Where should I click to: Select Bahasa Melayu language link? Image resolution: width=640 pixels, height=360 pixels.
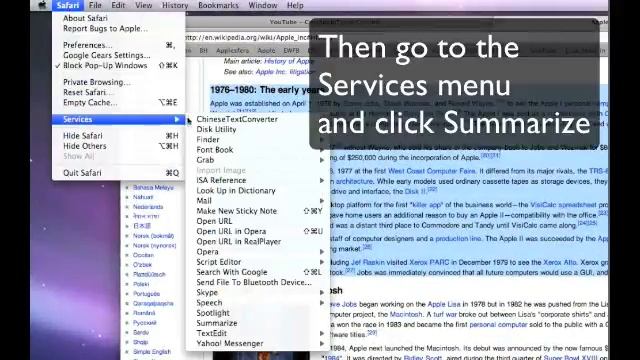[153, 187]
